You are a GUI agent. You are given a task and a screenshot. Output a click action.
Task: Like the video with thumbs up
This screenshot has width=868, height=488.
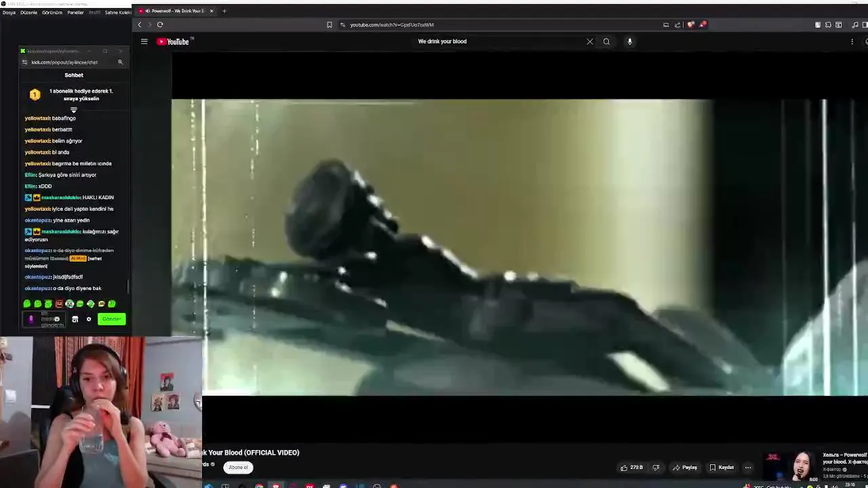pos(631,468)
